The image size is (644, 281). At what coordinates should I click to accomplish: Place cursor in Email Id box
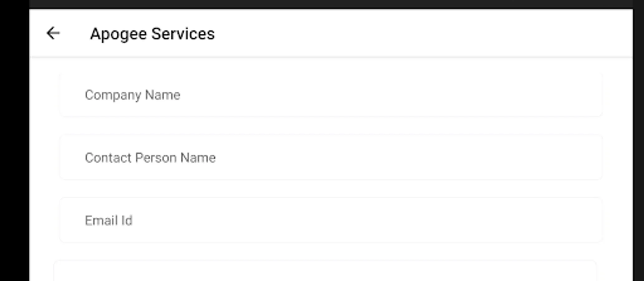click(330, 220)
